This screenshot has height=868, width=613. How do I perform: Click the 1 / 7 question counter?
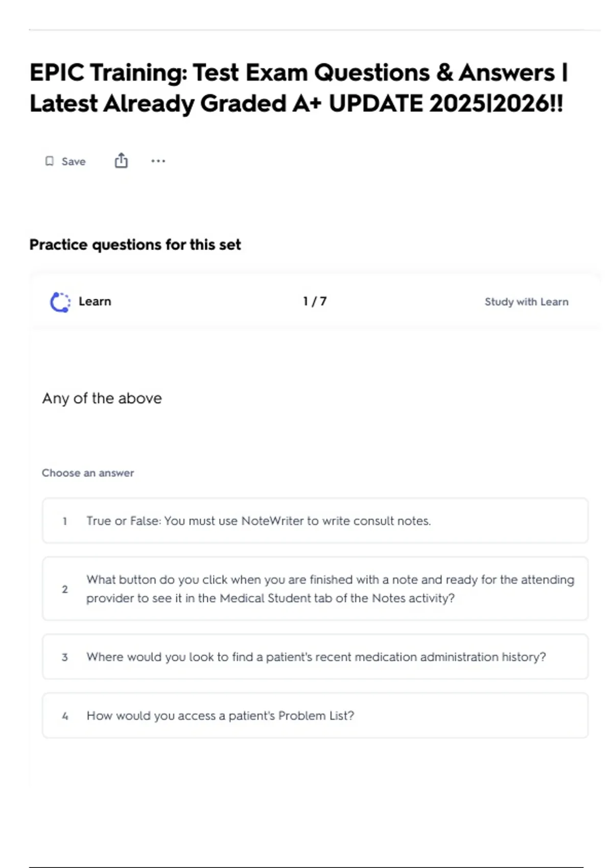tap(315, 301)
